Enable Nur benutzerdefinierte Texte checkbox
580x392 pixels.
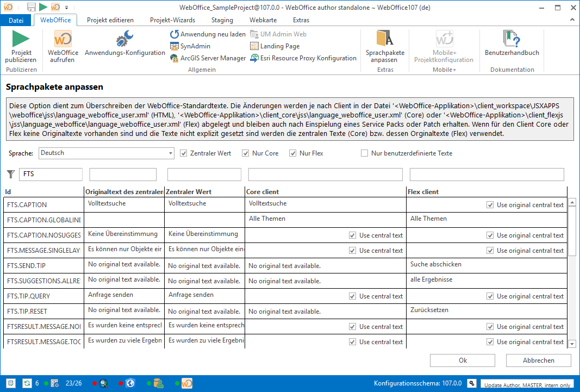(x=365, y=153)
